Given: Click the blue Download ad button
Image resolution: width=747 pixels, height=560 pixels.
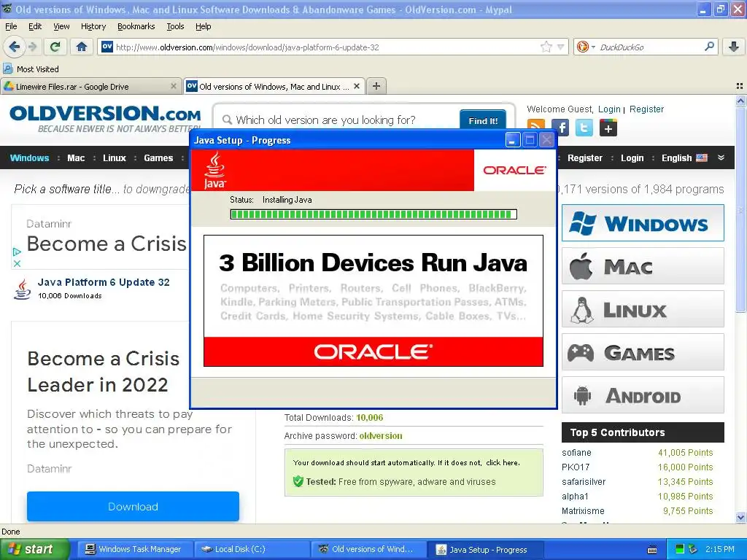Looking at the screenshot, I should (133, 506).
